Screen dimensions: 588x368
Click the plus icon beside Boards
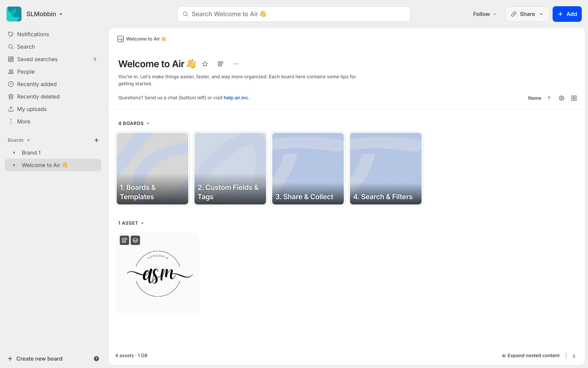click(96, 140)
